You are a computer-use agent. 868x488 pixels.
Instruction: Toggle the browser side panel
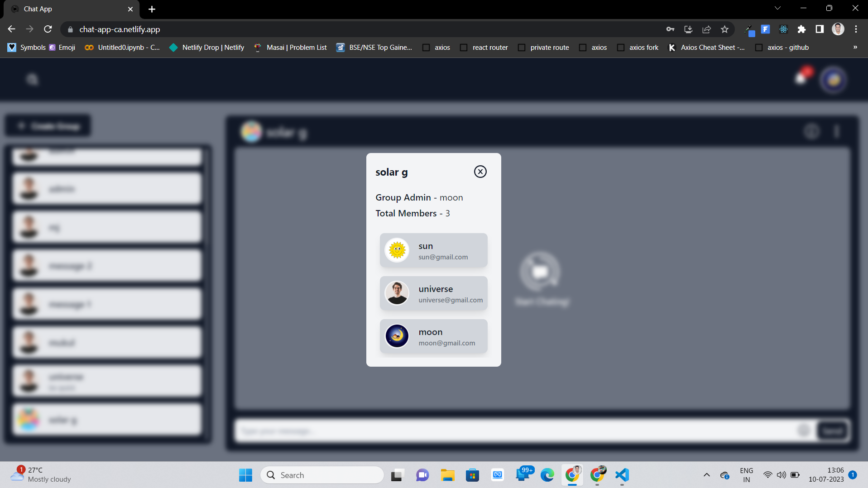click(820, 29)
